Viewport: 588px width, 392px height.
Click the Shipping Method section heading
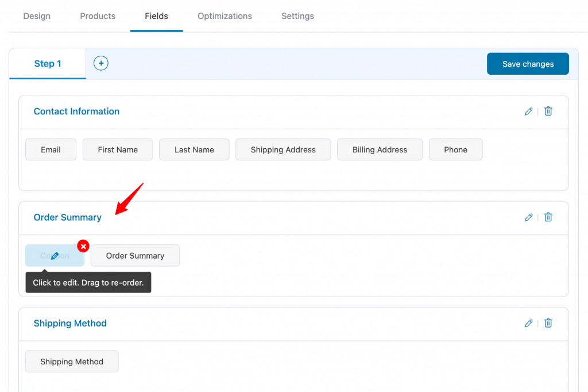pyautogui.click(x=70, y=323)
